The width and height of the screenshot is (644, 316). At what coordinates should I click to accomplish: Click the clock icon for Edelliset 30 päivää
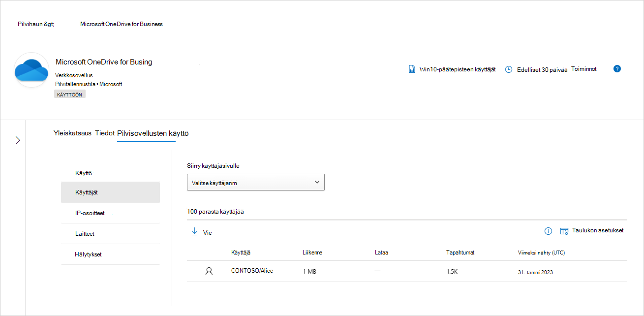click(509, 69)
